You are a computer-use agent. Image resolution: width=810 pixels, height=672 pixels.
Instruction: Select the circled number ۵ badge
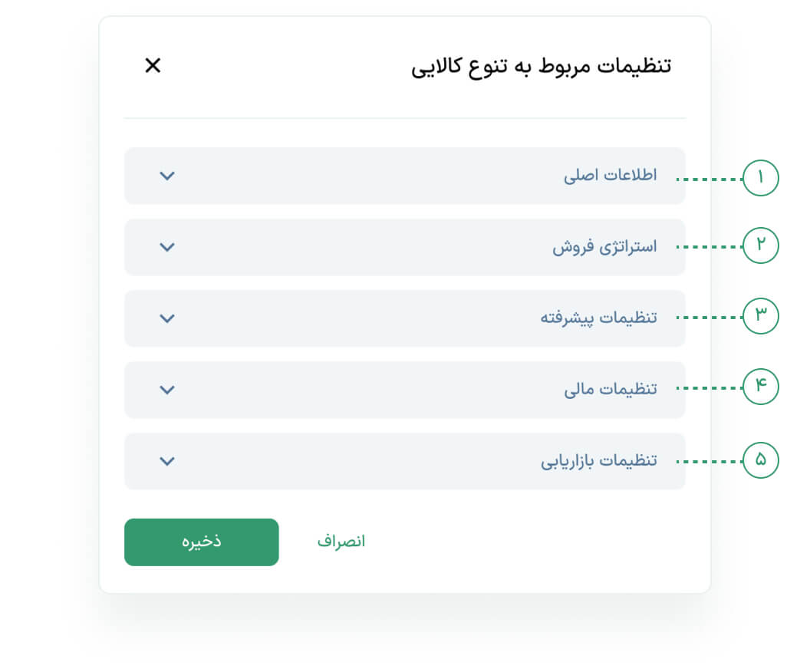click(x=761, y=460)
